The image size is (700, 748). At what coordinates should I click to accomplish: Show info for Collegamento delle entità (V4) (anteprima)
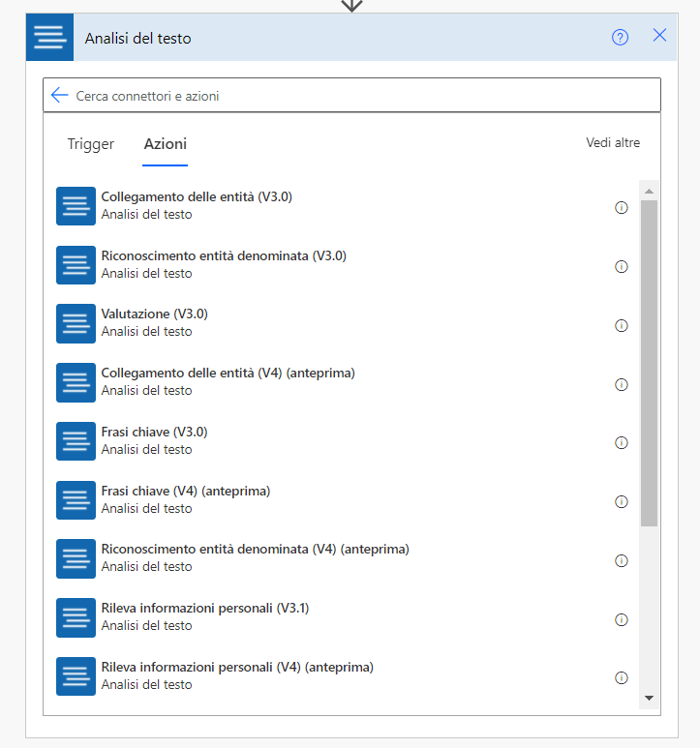(x=622, y=384)
